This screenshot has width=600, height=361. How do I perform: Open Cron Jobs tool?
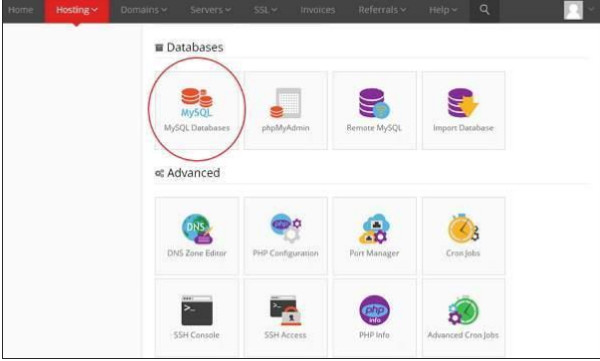click(463, 236)
